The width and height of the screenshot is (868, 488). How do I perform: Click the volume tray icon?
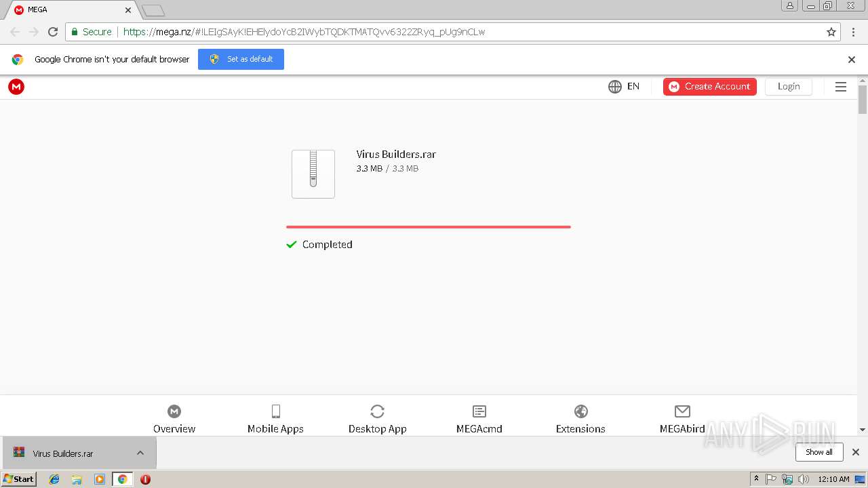click(x=804, y=479)
